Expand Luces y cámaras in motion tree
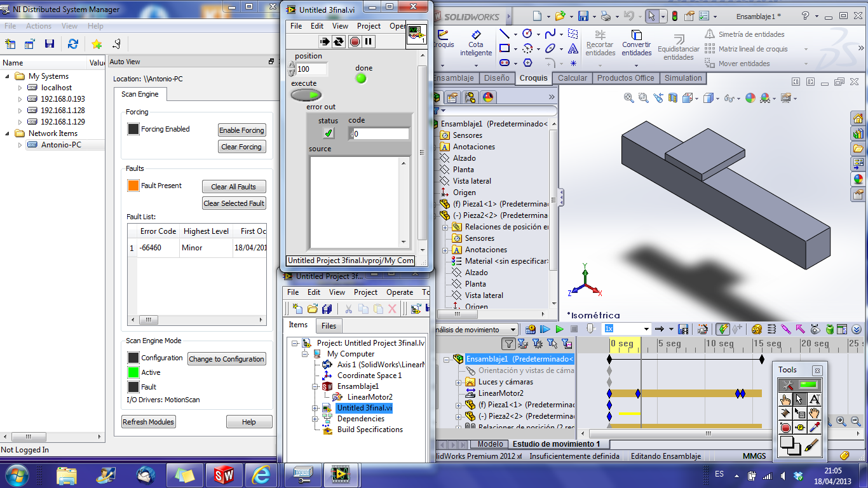 [x=459, y=383]
